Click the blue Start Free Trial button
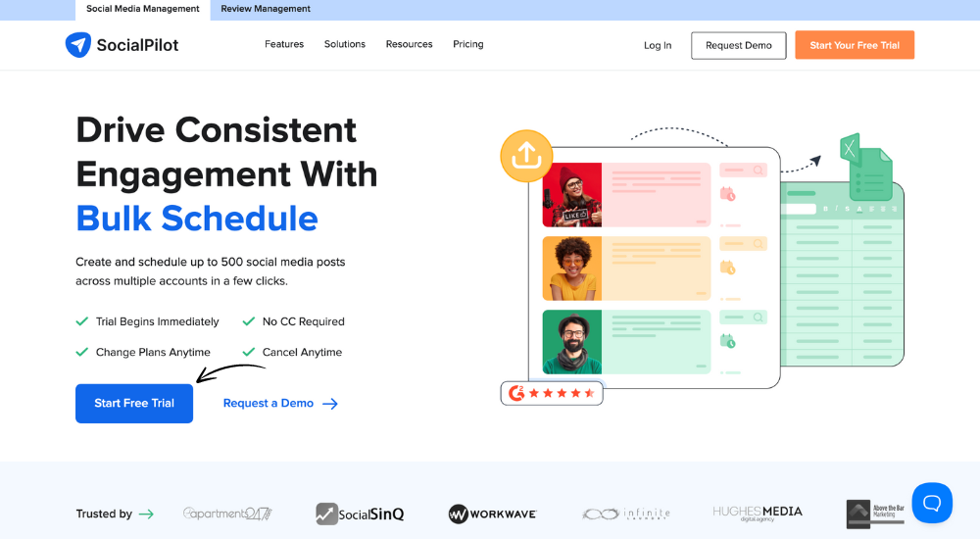 point(134,404)
